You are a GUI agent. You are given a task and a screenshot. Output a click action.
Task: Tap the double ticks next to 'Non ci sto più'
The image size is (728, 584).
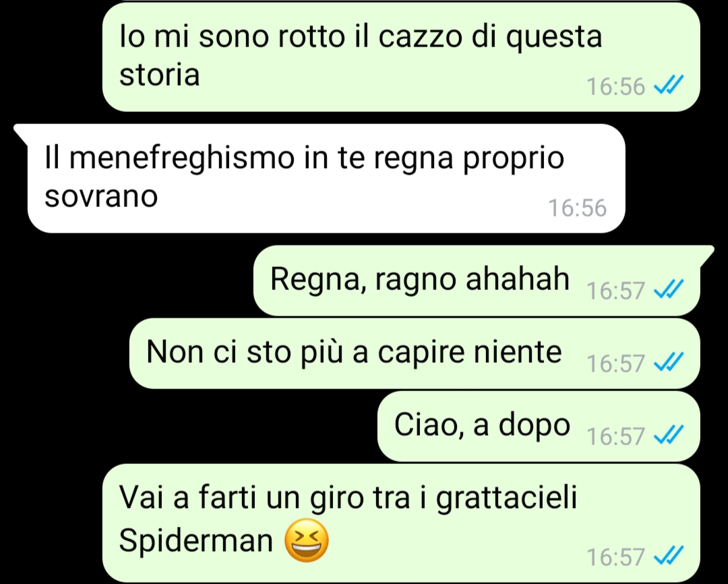pyautogui.click(x=669, y=362)
